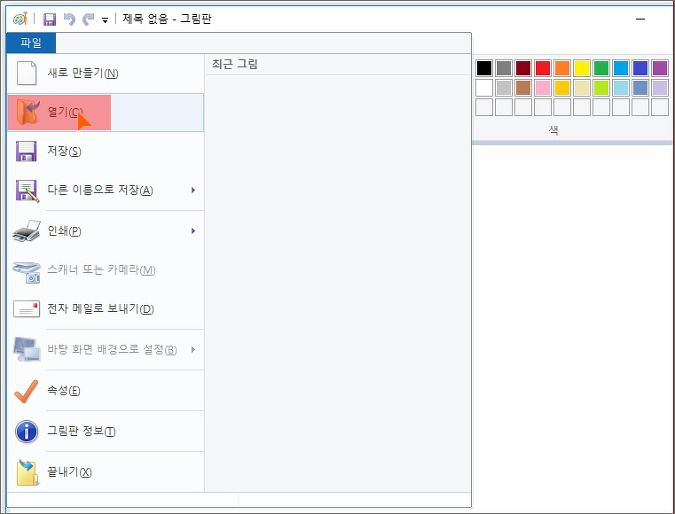Pick the blue-gray color swatch
This screenshot has width=675, height=514.
pyautogui.click(x=640, y=88)
